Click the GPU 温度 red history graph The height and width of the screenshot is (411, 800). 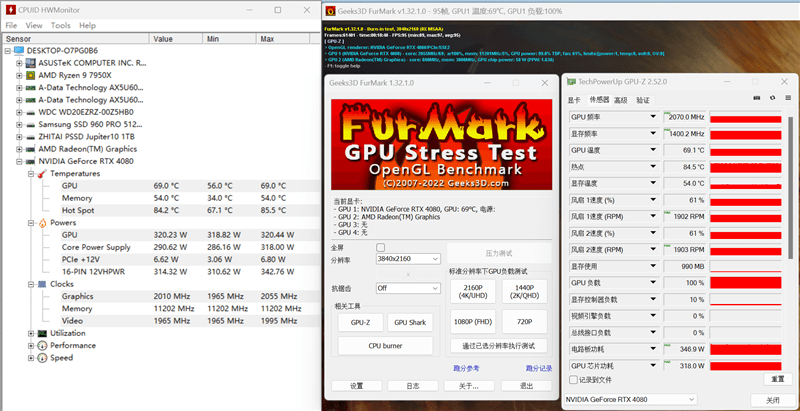coord(745,150)
